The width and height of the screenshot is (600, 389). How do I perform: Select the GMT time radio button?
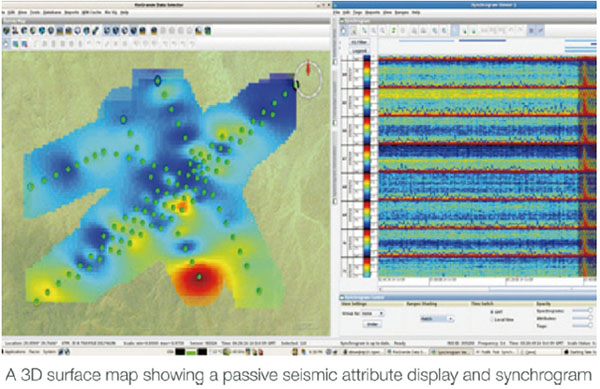pos(492,312)
